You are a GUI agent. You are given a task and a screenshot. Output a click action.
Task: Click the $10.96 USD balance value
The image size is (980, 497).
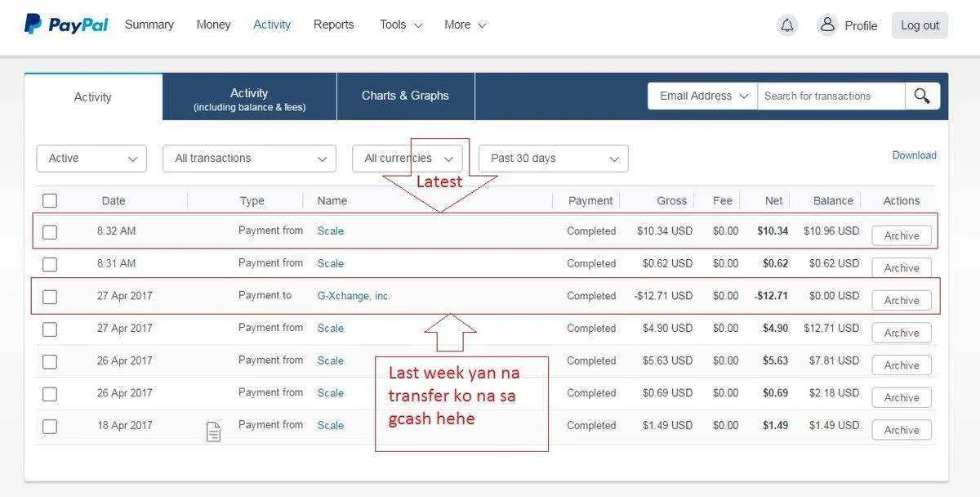[831, 231]
